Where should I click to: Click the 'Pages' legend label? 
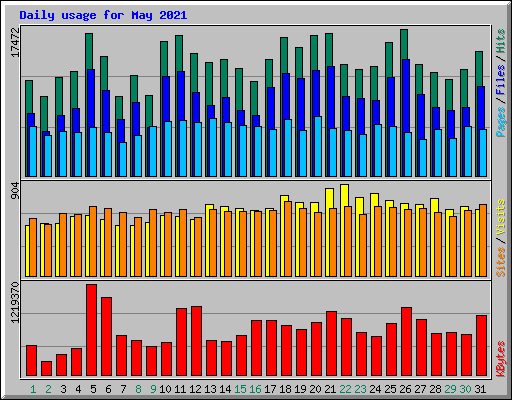[501, 122]
